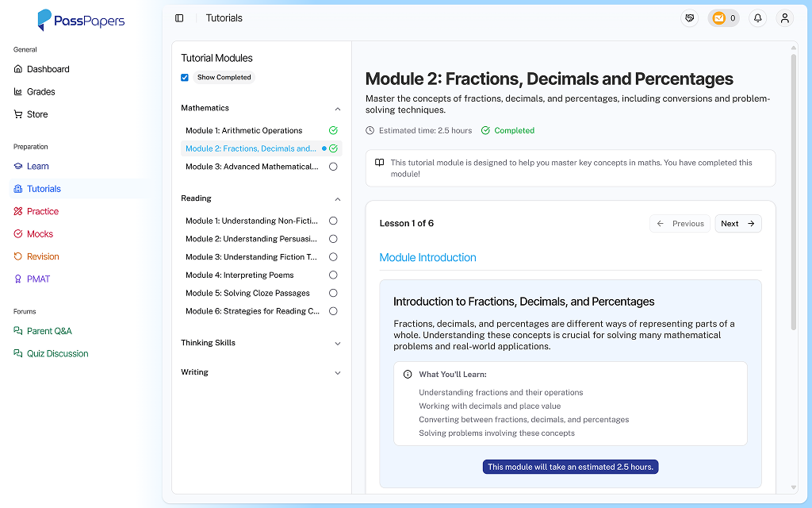The height and width of the screenshot is (508, 812).
Task: Open the Store cart icon
Action: click(18, 114)
